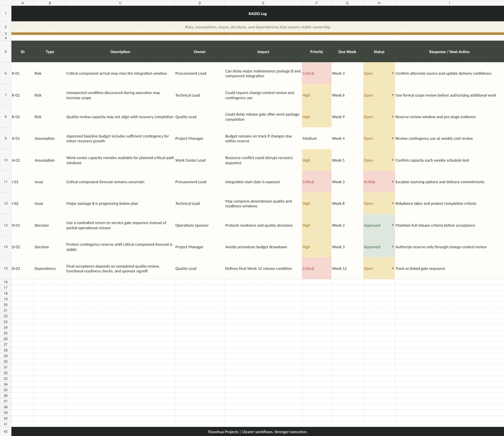Select column C header
The width and height of the screenshot is (504, 436).
click(120, 3)
